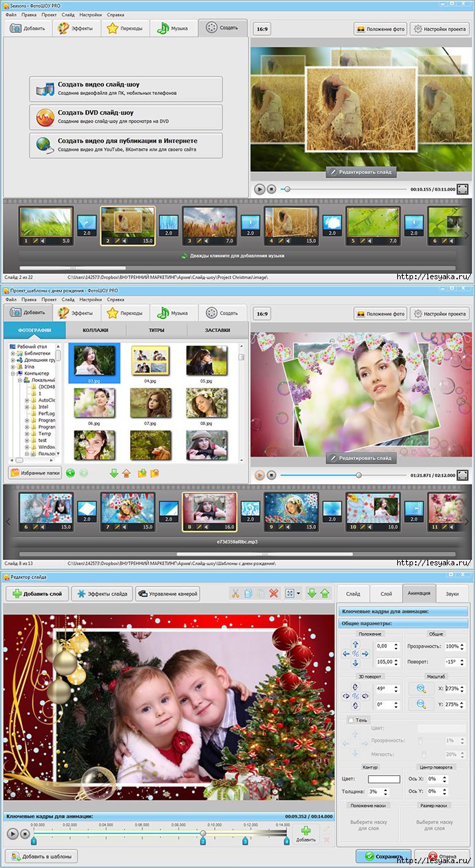The image size is (475, 868).
Task: Click the contour Цвет color swatch
Action: click(383, 779)
